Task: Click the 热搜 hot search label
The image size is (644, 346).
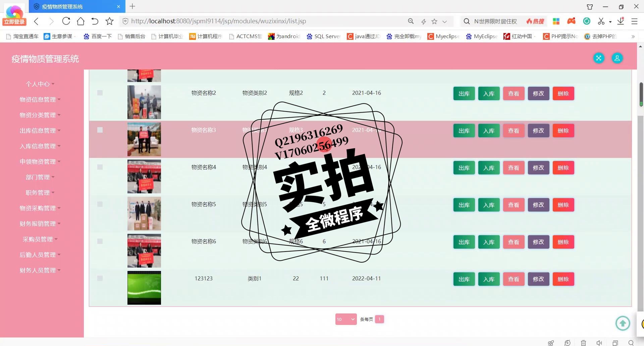Action: (x=535, y=21)
